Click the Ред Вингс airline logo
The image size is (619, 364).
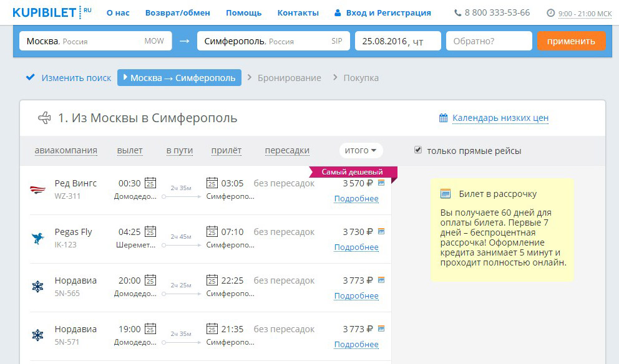point(37,189)
